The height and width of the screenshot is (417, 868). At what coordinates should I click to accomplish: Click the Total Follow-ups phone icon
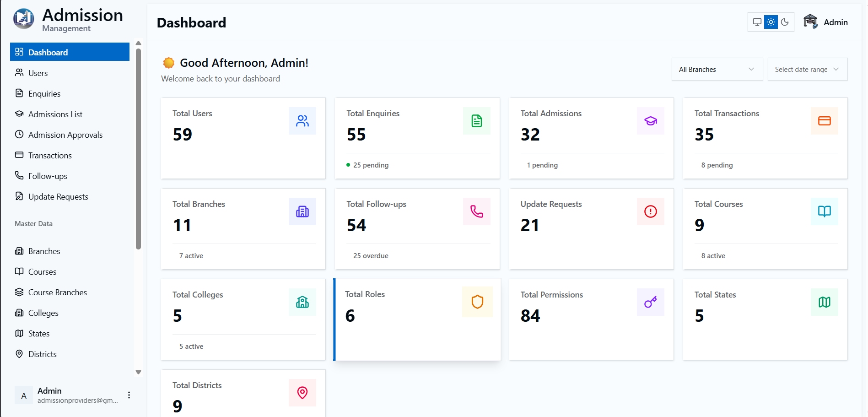[476, 211]
